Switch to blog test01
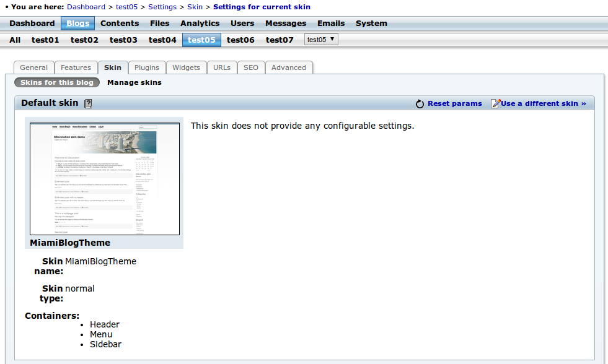Screen dimensions: 608x364 click(45, 40)
